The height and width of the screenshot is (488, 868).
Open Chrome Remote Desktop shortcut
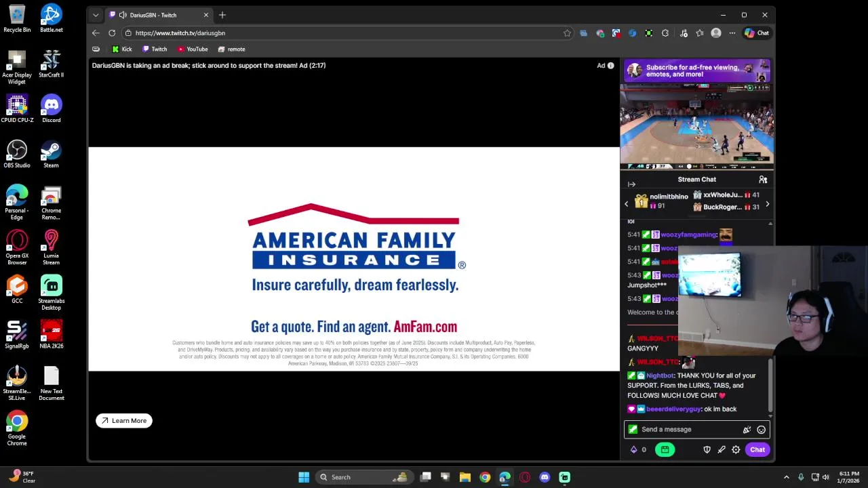pos(51,203)
